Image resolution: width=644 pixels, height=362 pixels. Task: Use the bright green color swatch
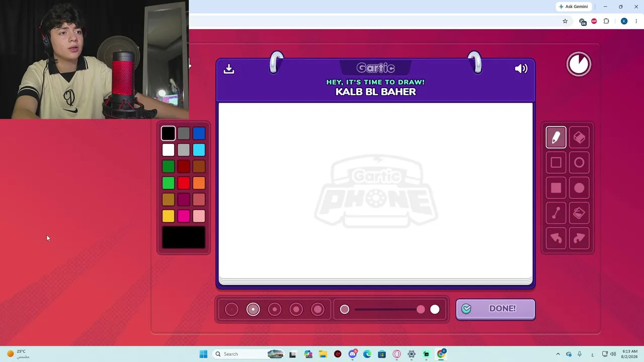coord(169,183)
